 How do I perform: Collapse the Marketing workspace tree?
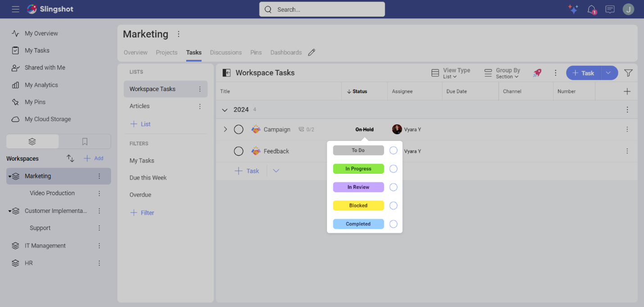pyautogui.click(x=10, y=176)
